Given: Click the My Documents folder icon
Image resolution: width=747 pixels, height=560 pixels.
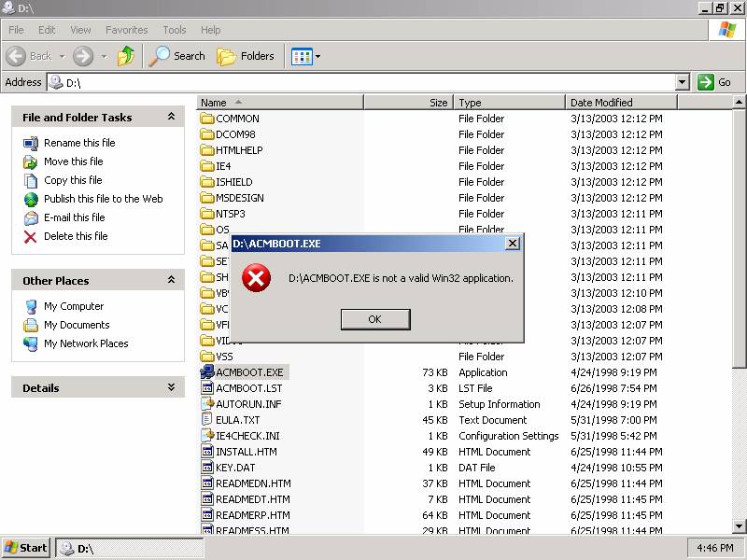Looking at the screenshot, I should click(31, 325).
